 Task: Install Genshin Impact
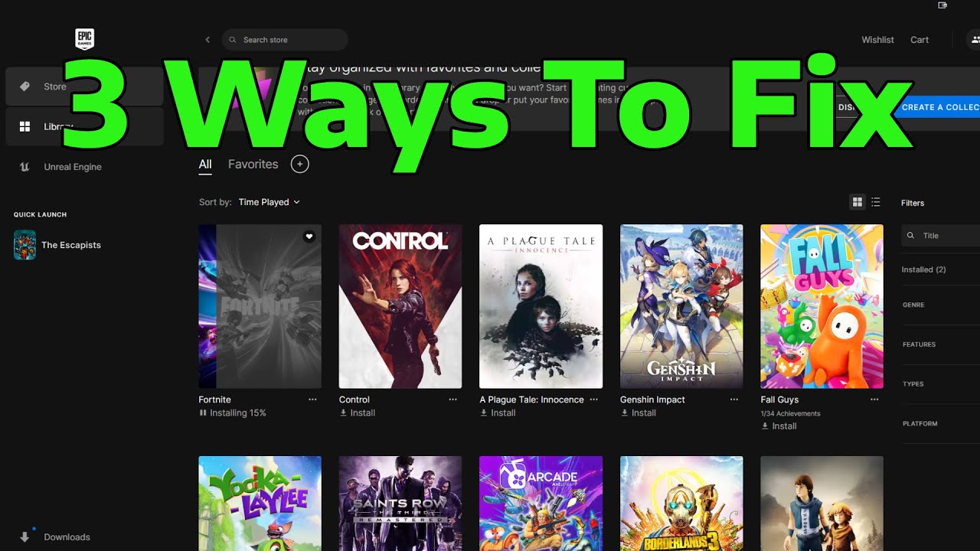click(639, 412)
